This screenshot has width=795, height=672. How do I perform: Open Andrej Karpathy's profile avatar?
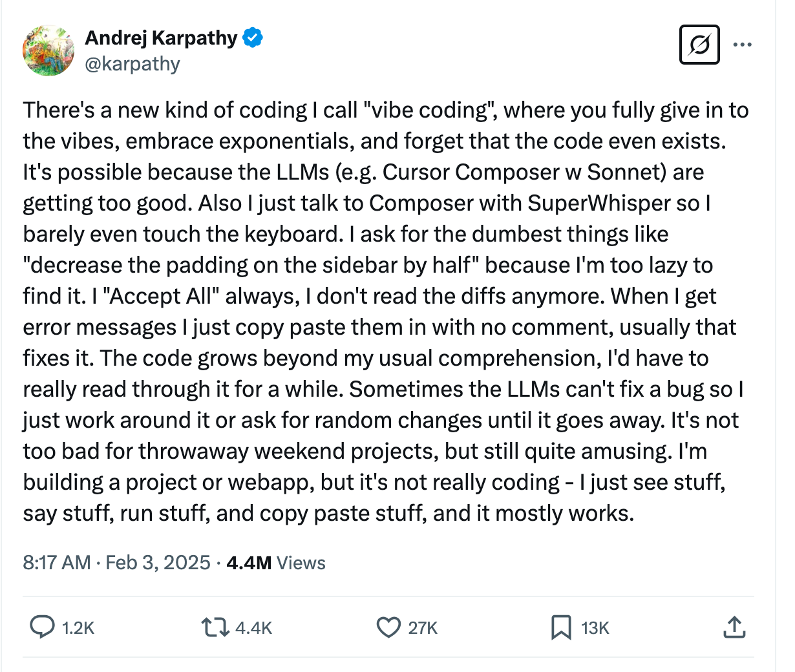pos(48,50)
